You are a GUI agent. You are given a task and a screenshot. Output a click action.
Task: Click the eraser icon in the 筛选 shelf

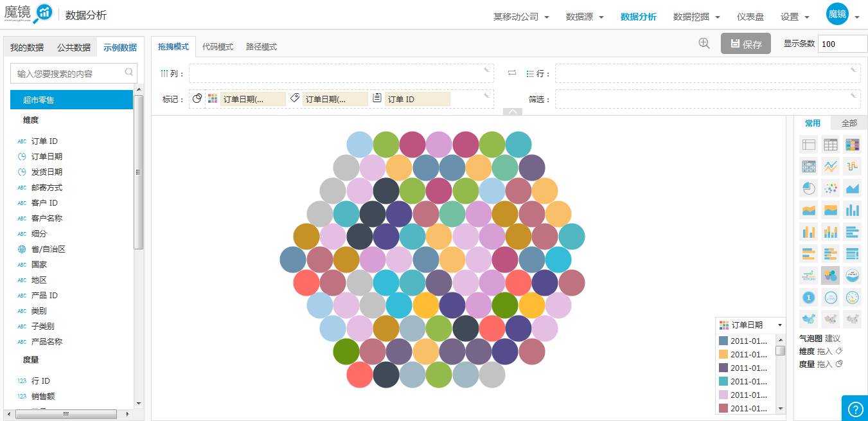pyautogui.click(x=854, y=94)
